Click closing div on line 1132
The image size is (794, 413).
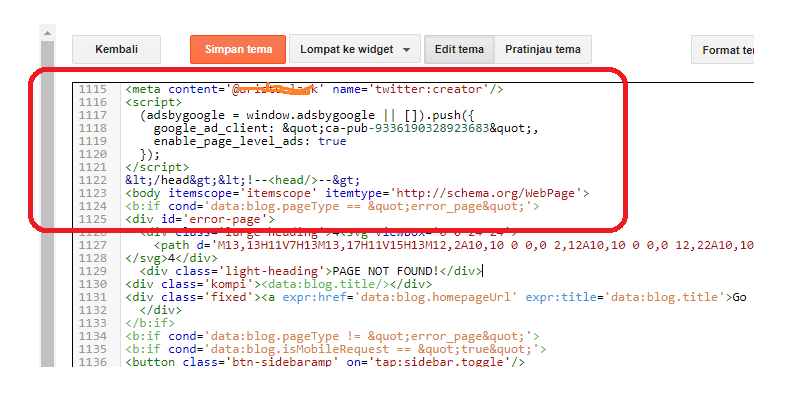point(161,310)
